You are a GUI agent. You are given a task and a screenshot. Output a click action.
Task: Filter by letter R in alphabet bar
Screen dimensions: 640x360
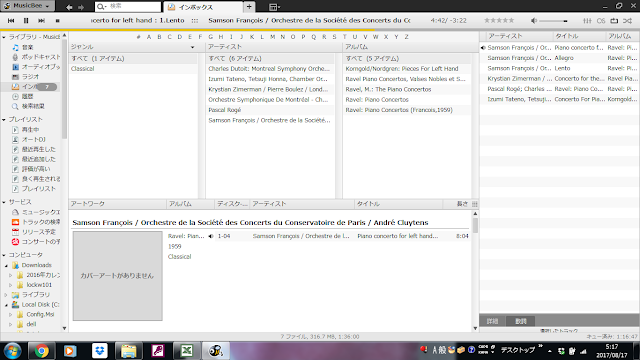(x=324, y=37)
